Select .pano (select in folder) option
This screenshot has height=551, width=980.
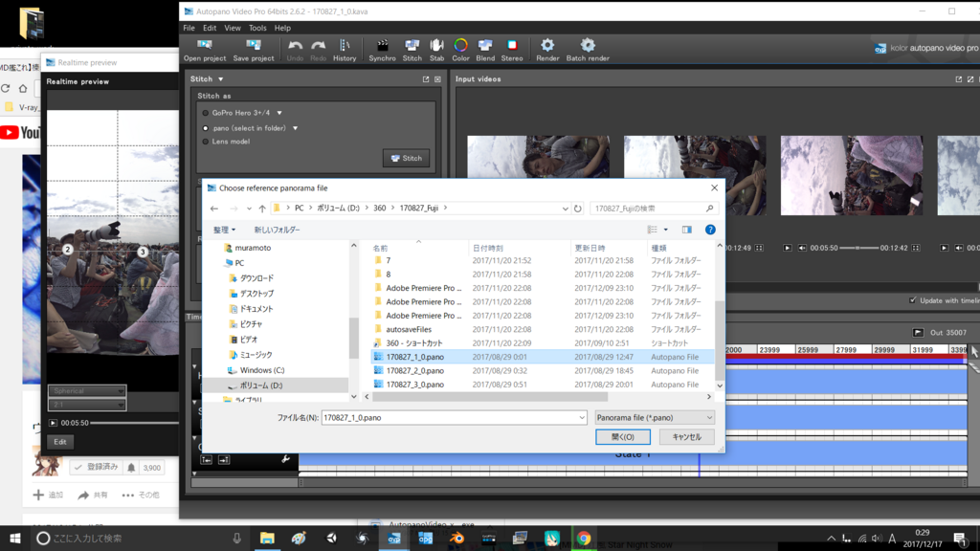click(x=206, y=128)
